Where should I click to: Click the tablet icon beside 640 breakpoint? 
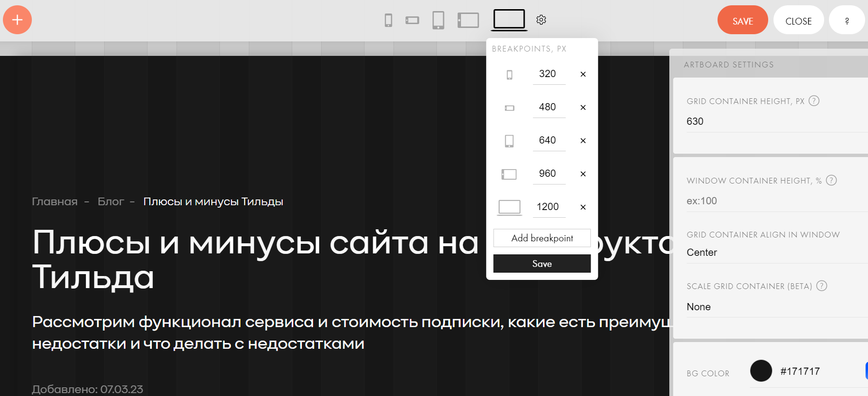[x=509, y=141]
